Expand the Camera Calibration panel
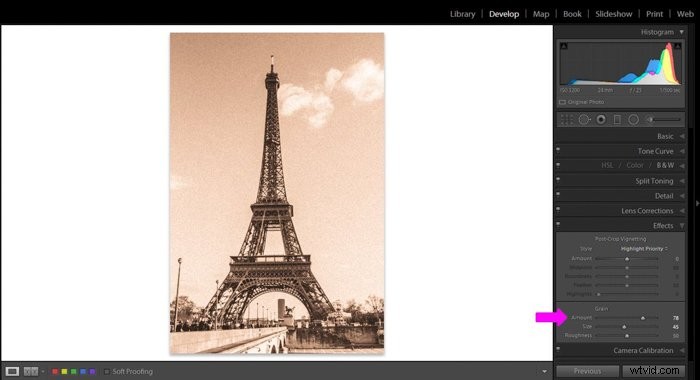700x380 pixels. 682,351
